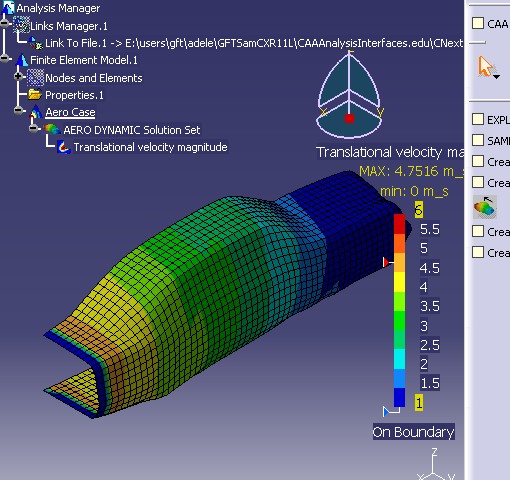This screenshot has width=510, height=480.
Task: Click the image generation icon in right panel
Action: click(x=485, y=207)
